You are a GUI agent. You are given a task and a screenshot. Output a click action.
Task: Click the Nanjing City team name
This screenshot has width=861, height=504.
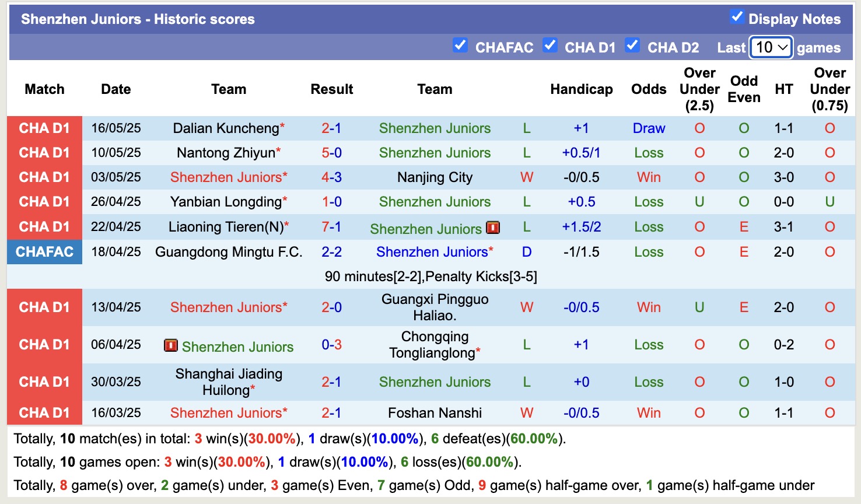pos(435,177)
